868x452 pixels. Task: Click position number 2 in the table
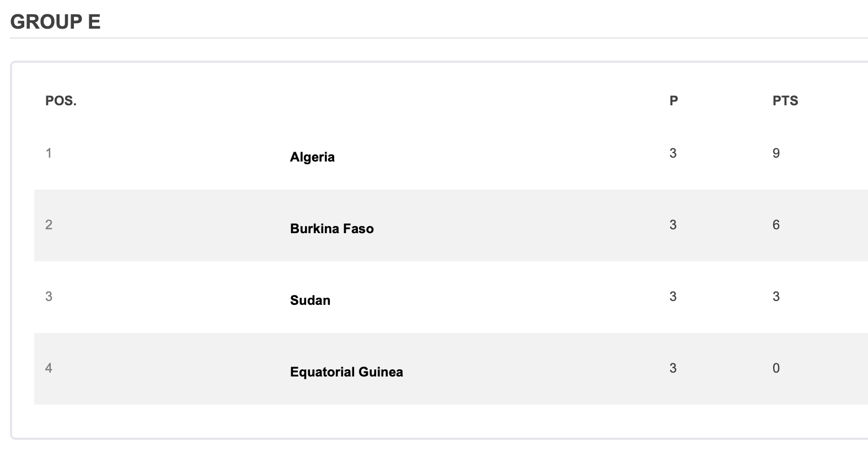[49, 225]
